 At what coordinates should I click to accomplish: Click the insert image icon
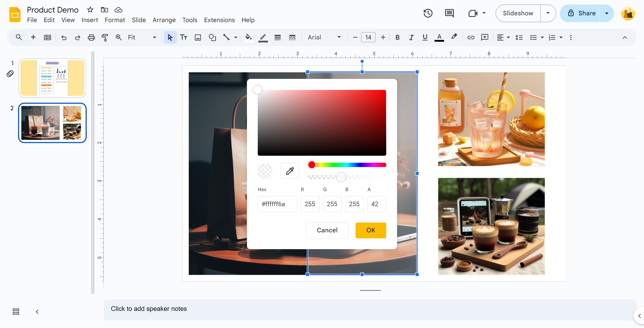tap(198, 37)
